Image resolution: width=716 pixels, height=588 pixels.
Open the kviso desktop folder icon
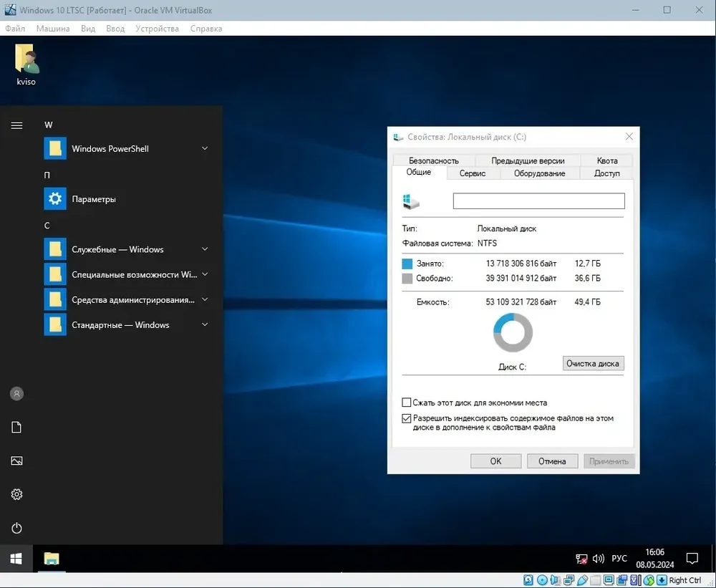tap(26, 65)
